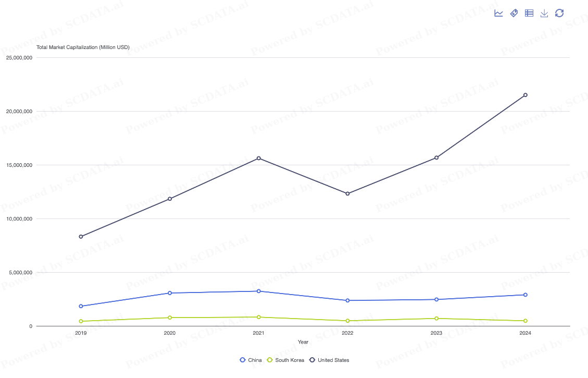Screen dimensions: 588x378
Task: Click United States 2021 data point
Action: point(259,158)
